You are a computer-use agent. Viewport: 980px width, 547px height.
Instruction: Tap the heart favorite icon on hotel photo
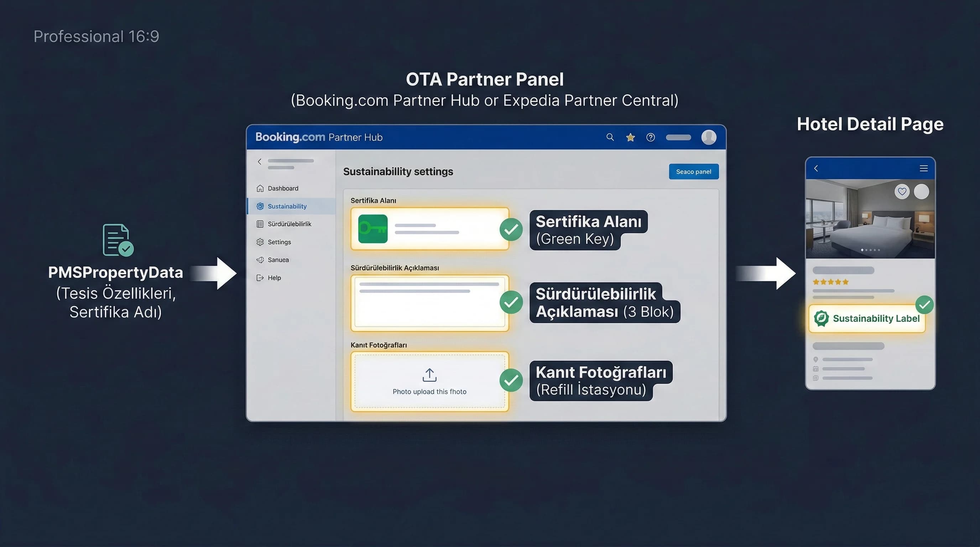point(902,191)
